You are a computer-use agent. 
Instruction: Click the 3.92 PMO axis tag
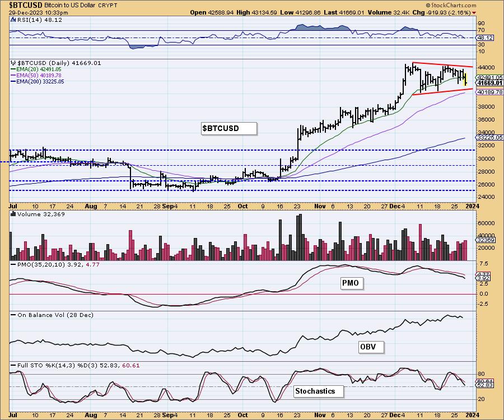[x=483, y=278]
